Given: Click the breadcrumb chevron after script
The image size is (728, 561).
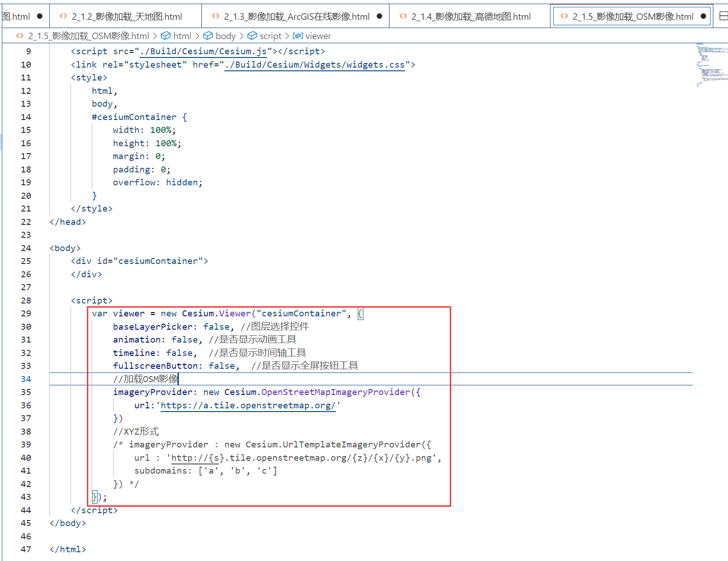Looking at the screenshot, I should coord(287,36).
